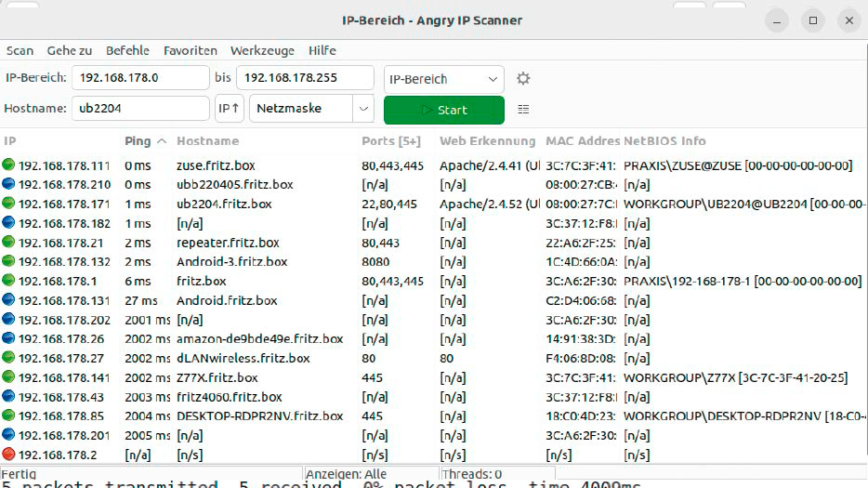Focus the end IP field 192.168.178.255
This screenshot has width=868, height=488.
coord(305,77)
